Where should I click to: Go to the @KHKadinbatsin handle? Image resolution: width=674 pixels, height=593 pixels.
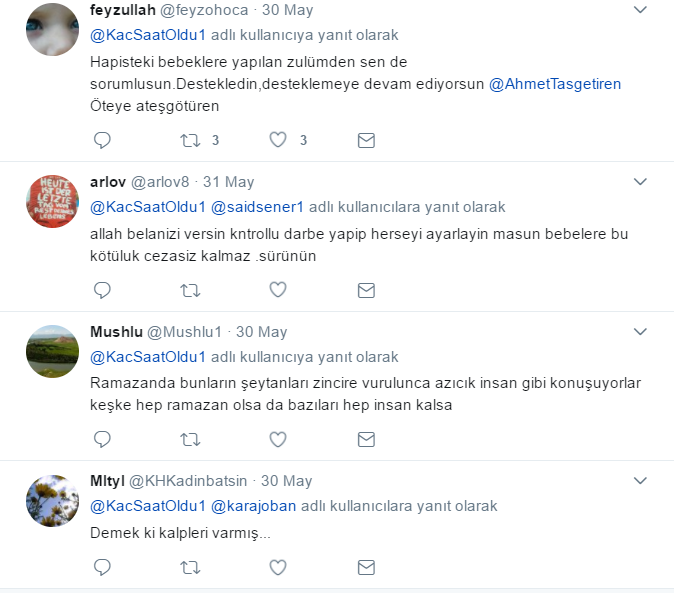pyautogui.click(x=188, y=481)
